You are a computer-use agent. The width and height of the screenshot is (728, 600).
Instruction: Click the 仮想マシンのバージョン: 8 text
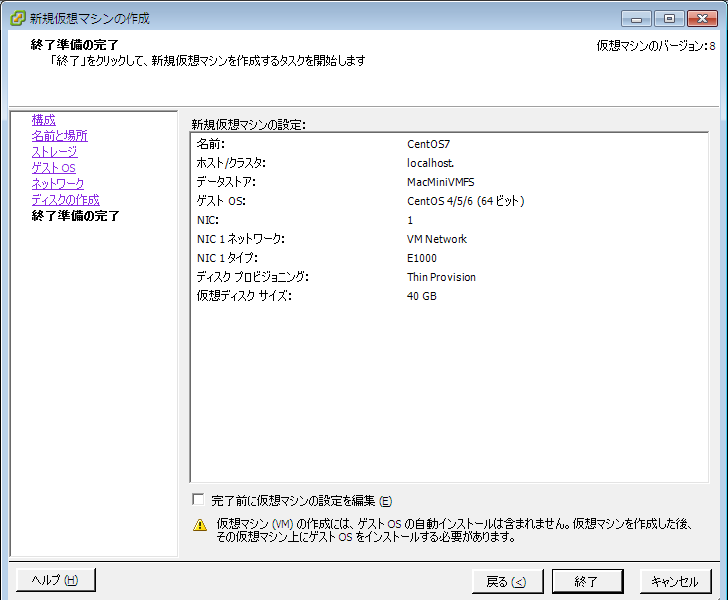click(656, 46)
